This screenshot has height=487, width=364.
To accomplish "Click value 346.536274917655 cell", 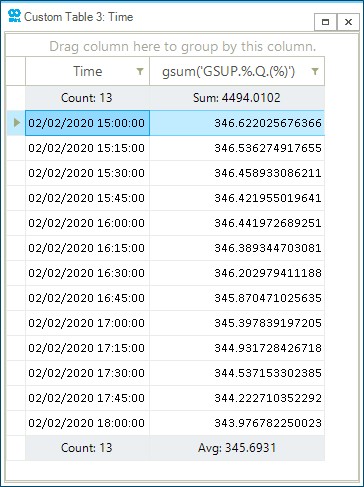I will pyautogui.click(x=237, y=148).
